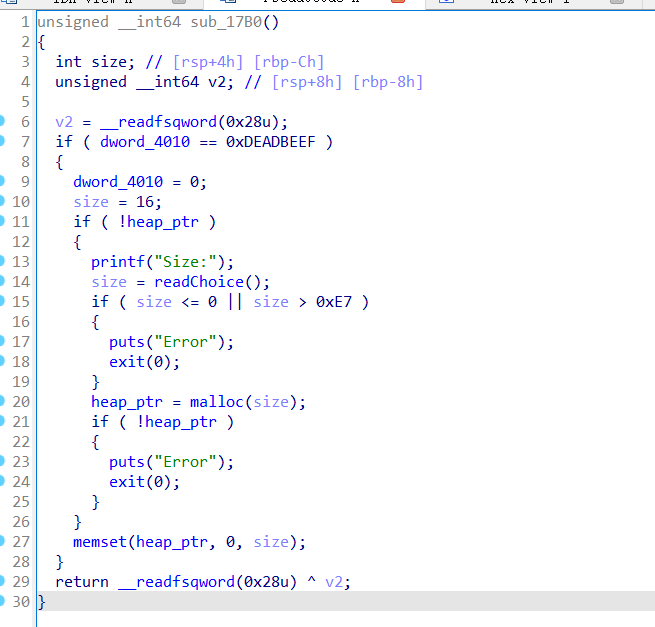Select the 0xDEADBEEF constant
The height and width of the screenshot is (627, 655).
(x=270, y=142)
